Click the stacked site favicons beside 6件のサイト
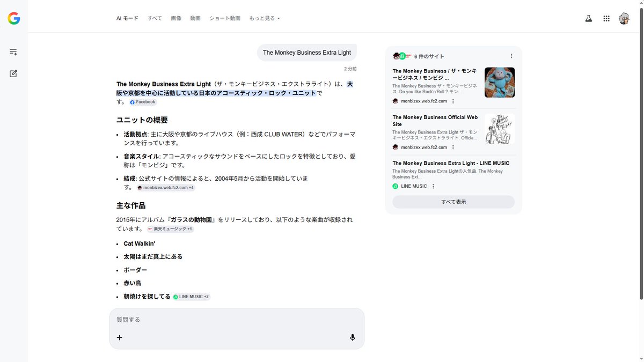Image resolution: width=644 pixels, height=362 pixels. [402, 56]
